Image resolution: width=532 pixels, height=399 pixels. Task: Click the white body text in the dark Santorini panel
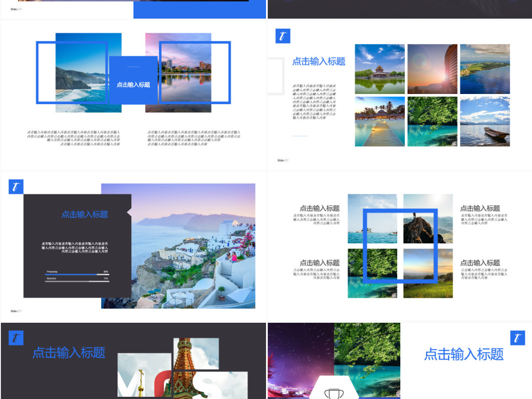coord(74,247)
